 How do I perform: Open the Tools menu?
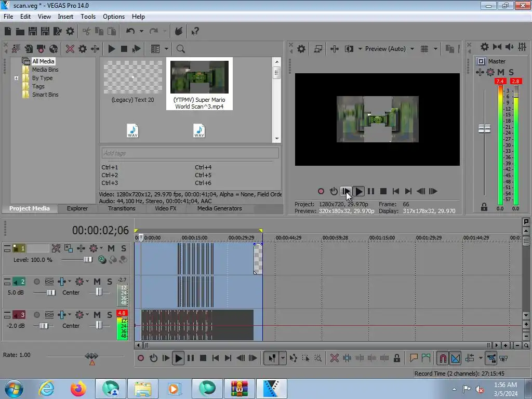(x=88, y=17)
